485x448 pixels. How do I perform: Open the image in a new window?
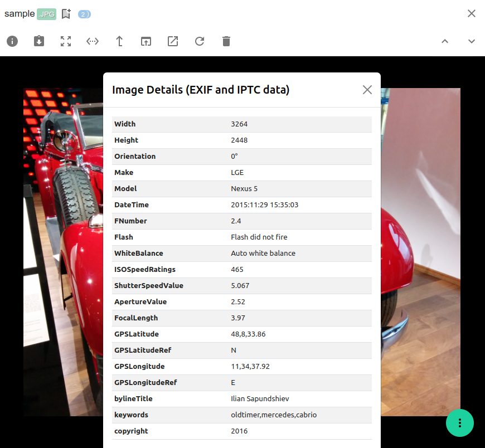click(x=173, y=41)
